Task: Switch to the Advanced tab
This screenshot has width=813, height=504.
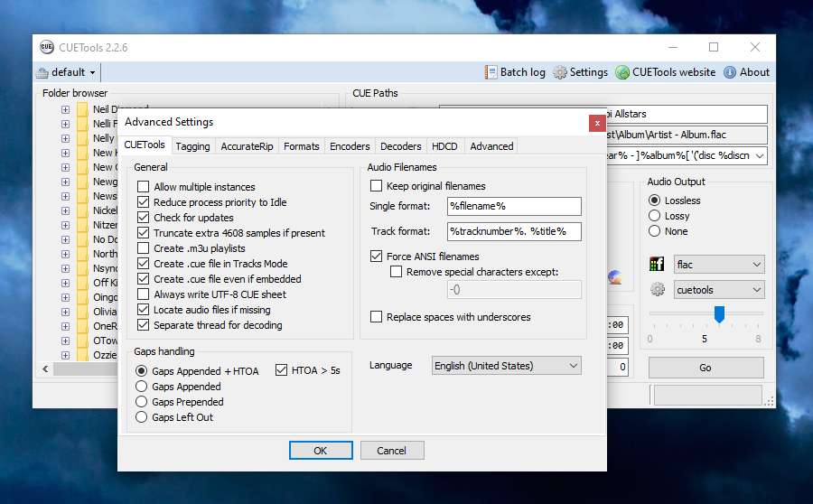Action: [491, 146]
